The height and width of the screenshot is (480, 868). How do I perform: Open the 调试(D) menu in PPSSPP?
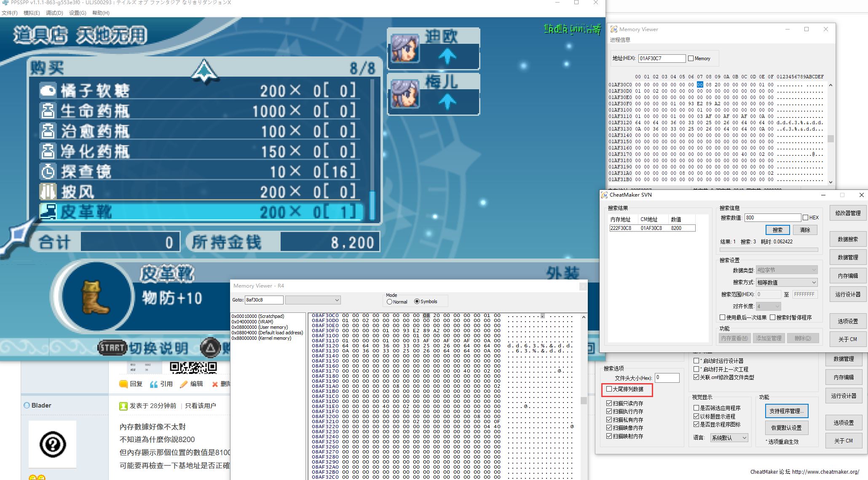[x=54, y=13]
